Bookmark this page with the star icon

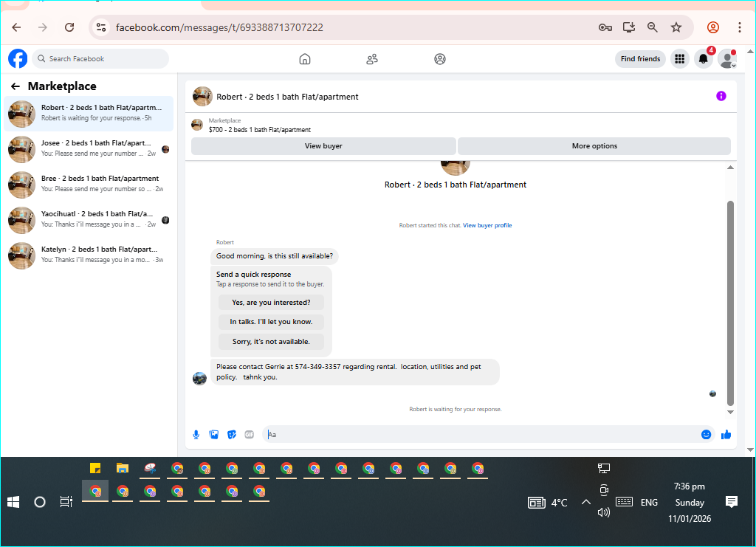[676, 27]
